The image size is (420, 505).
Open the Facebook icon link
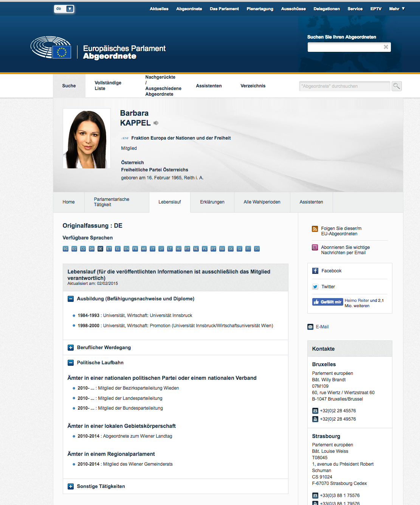tap(315, 271)
